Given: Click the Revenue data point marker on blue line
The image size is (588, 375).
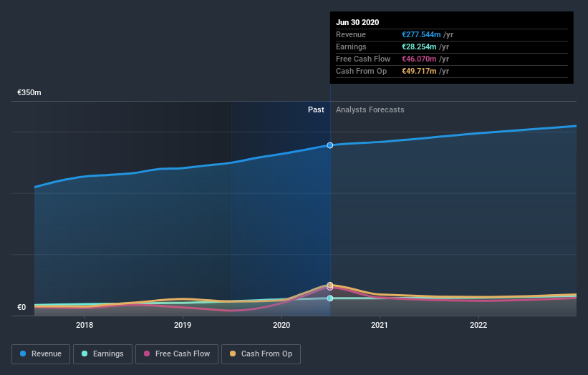Looking at the screenshot, I should 329,145.
